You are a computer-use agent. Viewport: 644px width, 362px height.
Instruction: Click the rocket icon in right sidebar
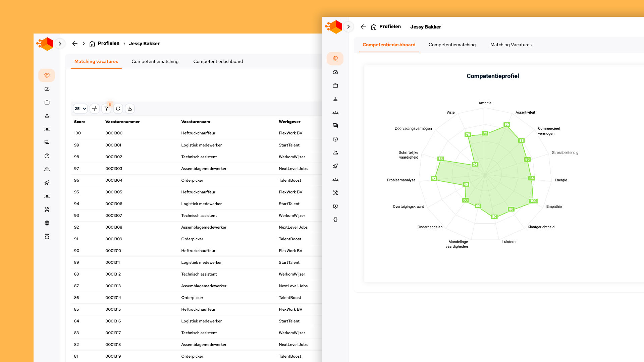[335, 166]
